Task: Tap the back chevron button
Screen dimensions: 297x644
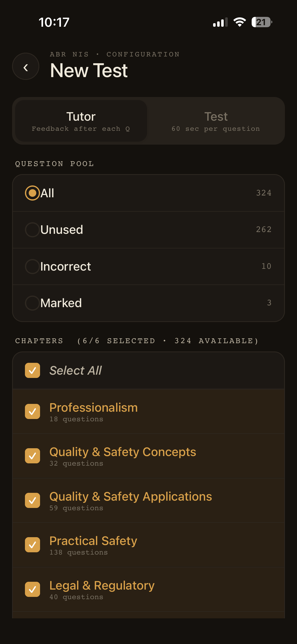Action: point(26,67)
